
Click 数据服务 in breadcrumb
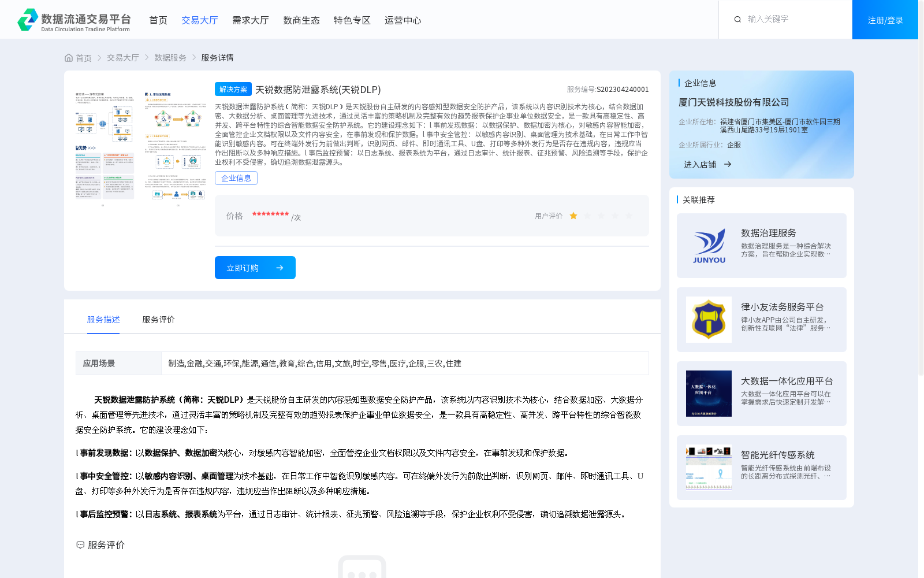coord(170,58)
